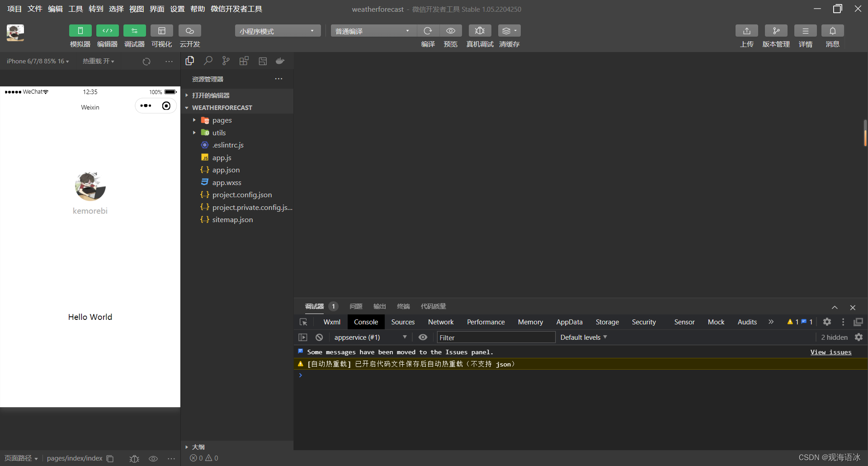This screenshot has width=868, height=466.
Task: Click the 预览 preview eye icon
Action: 451,31
